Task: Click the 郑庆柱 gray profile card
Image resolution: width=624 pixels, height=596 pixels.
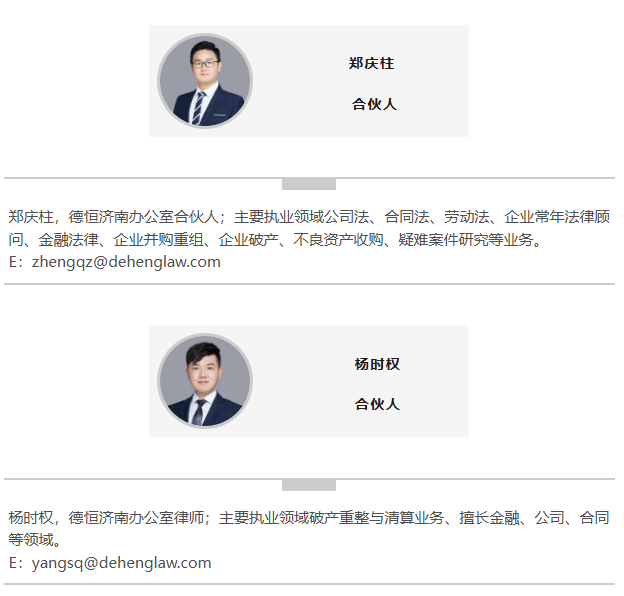Action: pos(309,81)
